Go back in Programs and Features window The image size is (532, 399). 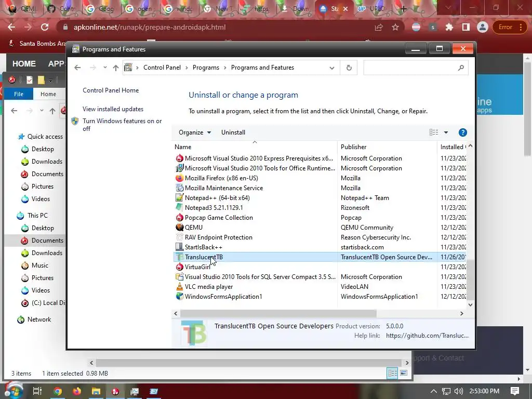(77, 68)
